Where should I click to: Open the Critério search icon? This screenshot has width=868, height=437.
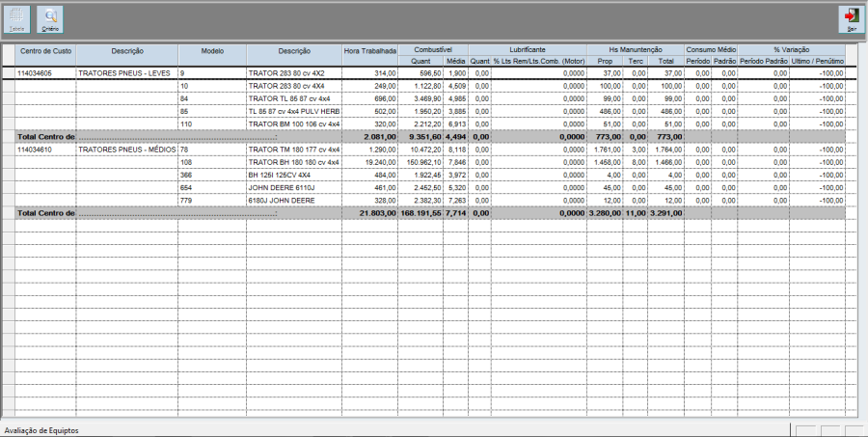point(50,19)
